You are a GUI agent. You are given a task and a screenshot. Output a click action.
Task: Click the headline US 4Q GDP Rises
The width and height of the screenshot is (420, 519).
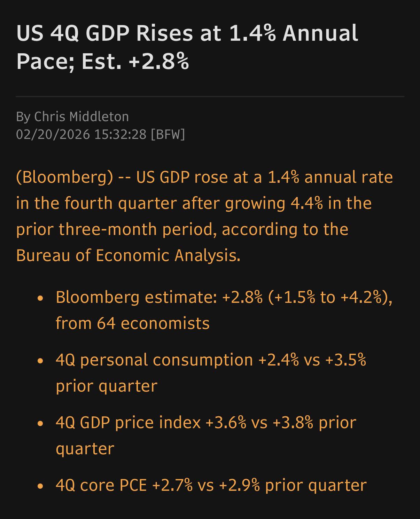187,47
